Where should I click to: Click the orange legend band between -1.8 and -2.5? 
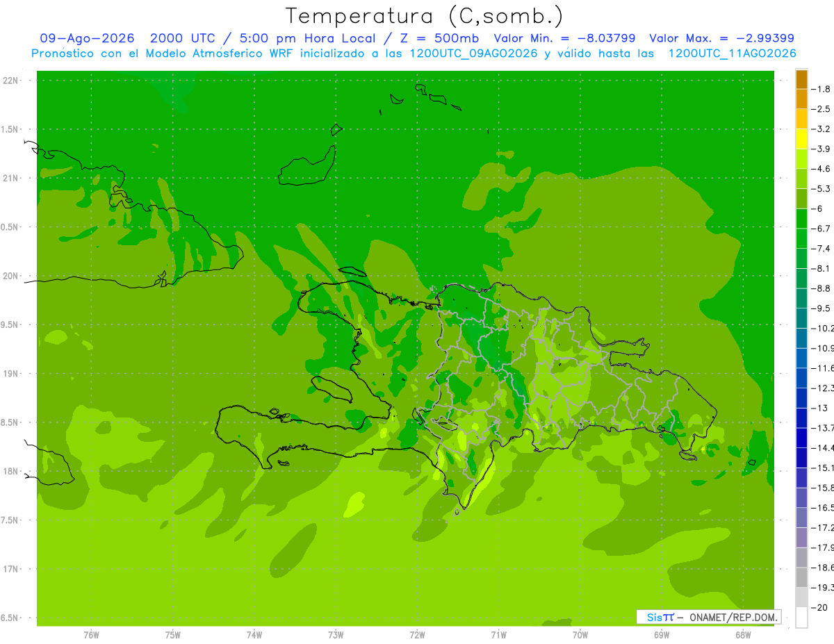[x=801, y=99]
